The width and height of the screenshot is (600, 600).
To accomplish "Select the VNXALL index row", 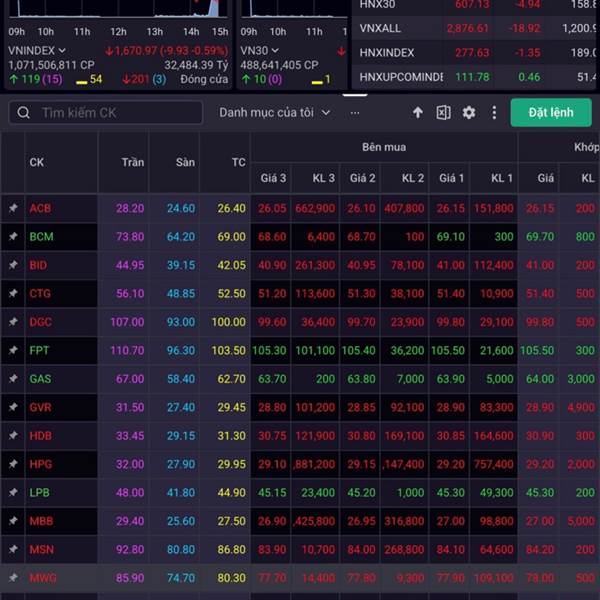I will tap(474, 28).
